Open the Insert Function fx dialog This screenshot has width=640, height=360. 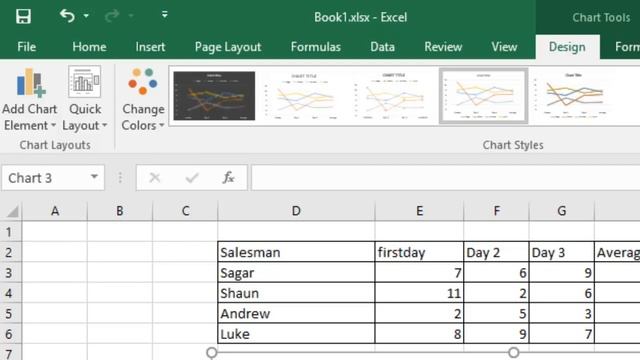tap(228, 178)
